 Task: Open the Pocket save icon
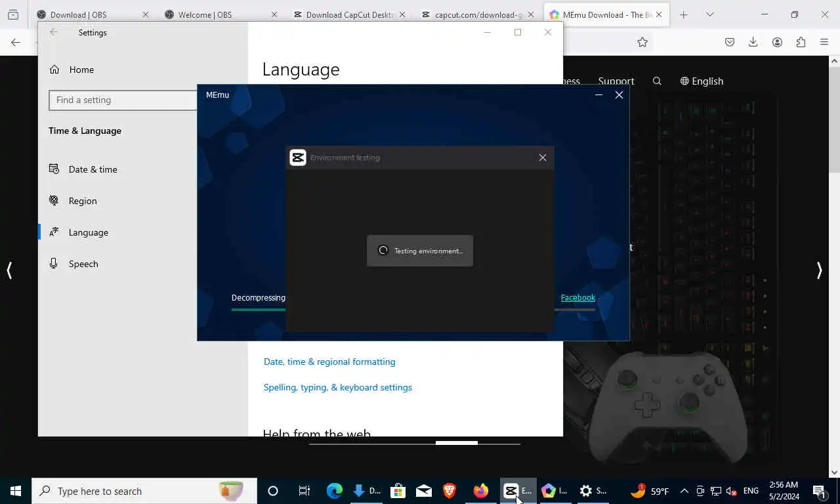(730, 42)
